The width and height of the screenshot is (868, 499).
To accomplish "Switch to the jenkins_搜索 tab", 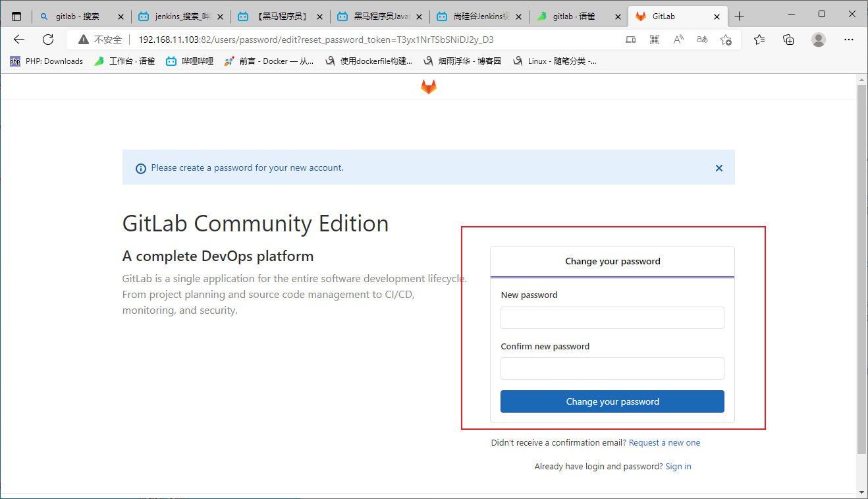I will pos(181,16).
